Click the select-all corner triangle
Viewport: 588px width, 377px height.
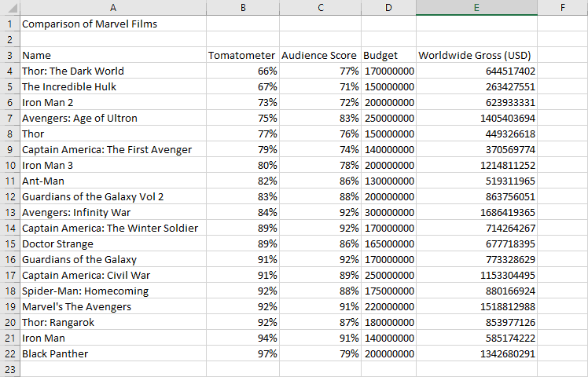coord(10,8)
